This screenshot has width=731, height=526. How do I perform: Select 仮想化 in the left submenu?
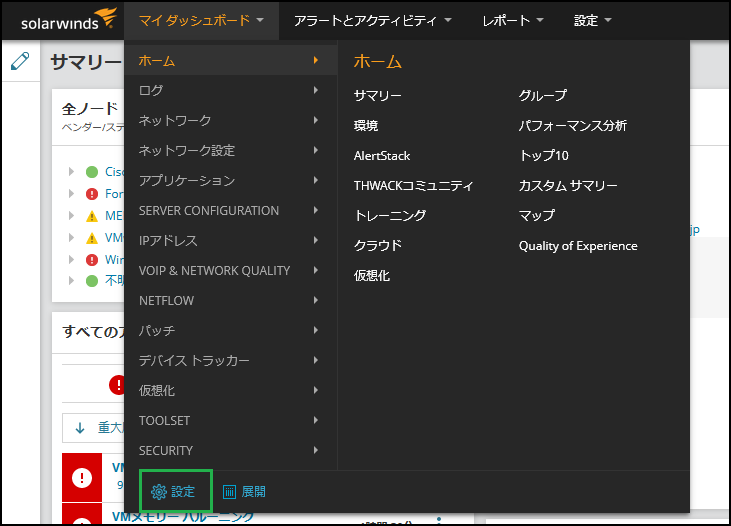(231, 390)
